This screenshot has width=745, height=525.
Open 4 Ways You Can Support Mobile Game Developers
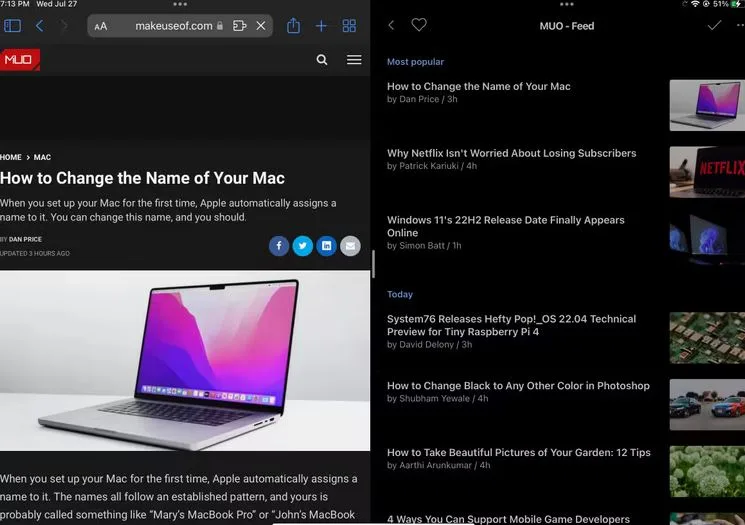pyautogui.click(x=508, y=519)
